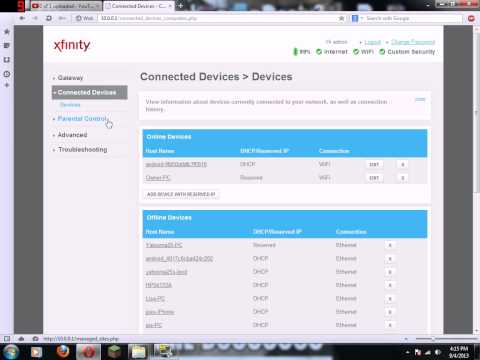This screenshot has height=360, width=480.
Task: Click the bookmark star in address bar
Action: point(341,18)
